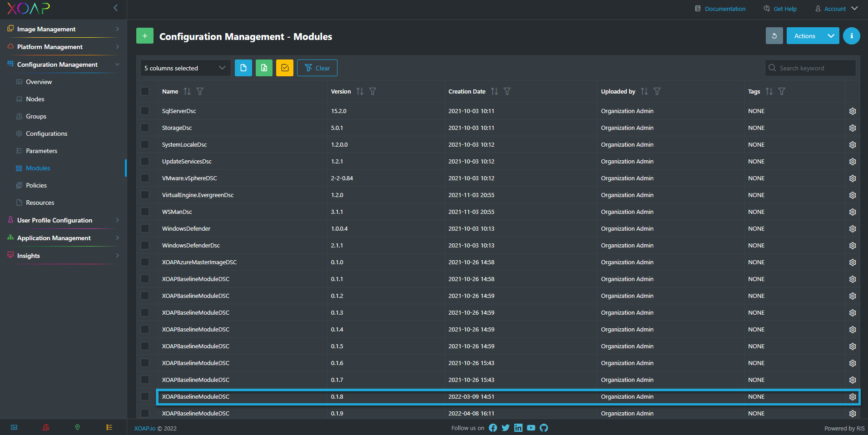This screenshot has width=868, height=435.
Task: Open the gear settings for SqlServerDsc row
Action: coord(853,111)
